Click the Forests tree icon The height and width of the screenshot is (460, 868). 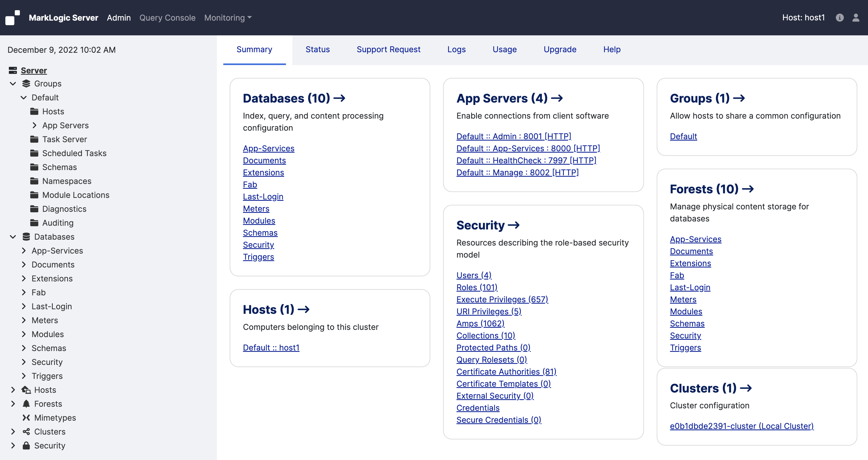pos(26,404)
